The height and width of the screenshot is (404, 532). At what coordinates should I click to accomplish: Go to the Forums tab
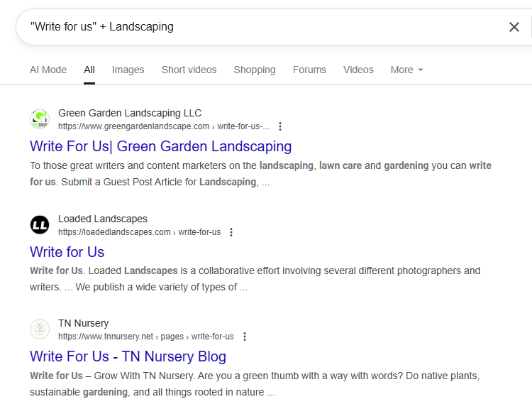(x=309, y=70)
